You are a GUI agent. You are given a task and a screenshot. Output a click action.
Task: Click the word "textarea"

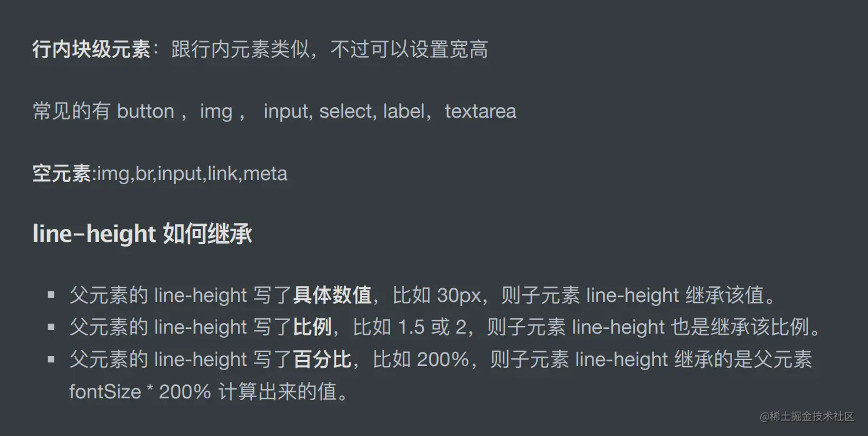click(x=481, y=112)
